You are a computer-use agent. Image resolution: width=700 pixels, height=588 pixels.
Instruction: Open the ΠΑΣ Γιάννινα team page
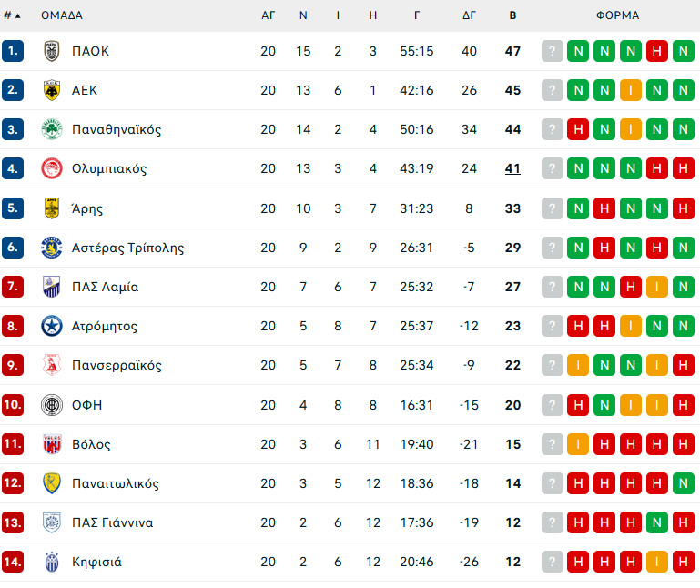point(112,522)
